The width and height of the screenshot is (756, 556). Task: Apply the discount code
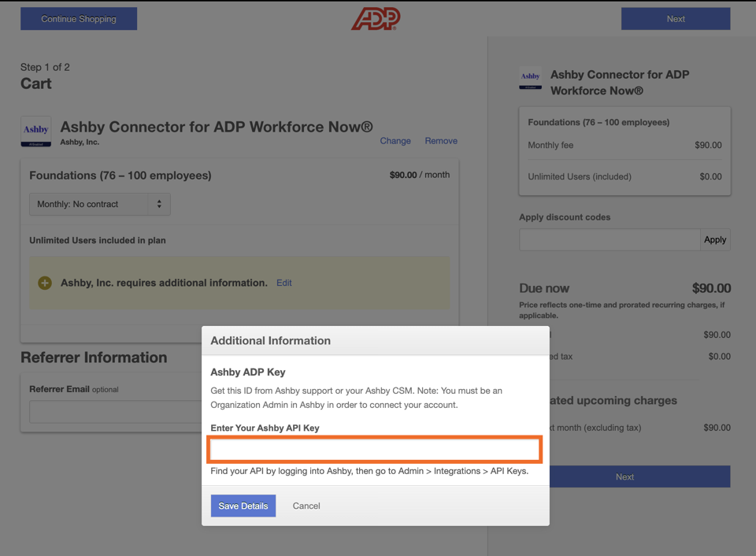[715, 239]
